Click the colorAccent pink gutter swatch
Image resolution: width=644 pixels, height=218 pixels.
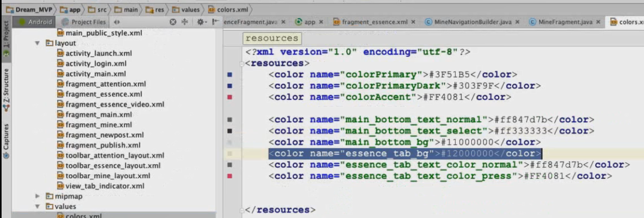pyautogui.click(x=230, y=97)
